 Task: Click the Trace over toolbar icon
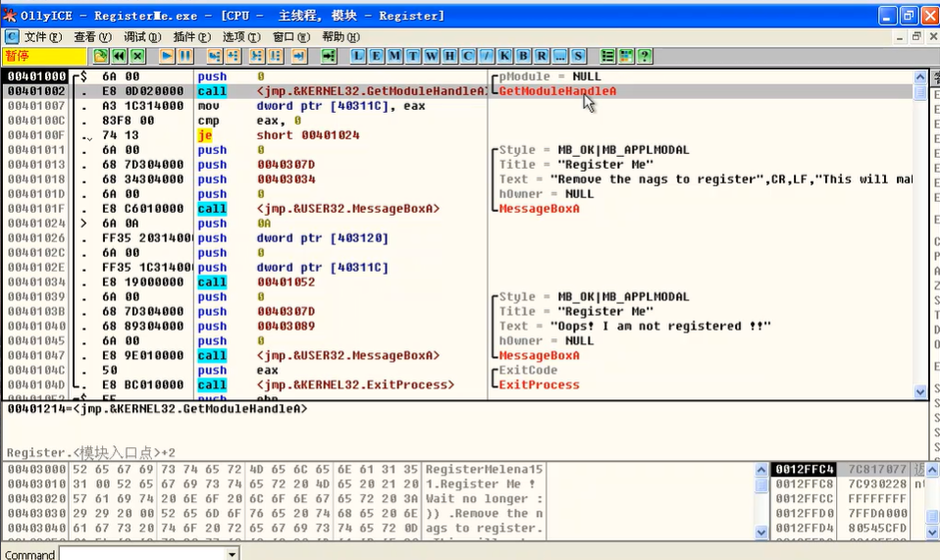(x=275, y=56)
